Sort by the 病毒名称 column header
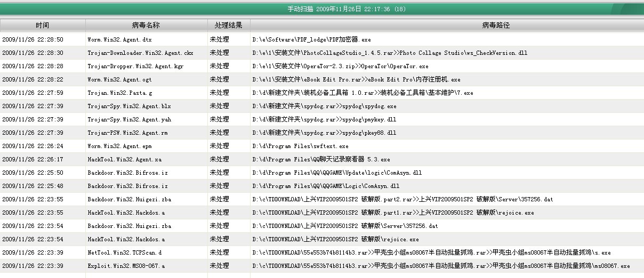Viewport: 644px width, 278px height. [146, 25]
